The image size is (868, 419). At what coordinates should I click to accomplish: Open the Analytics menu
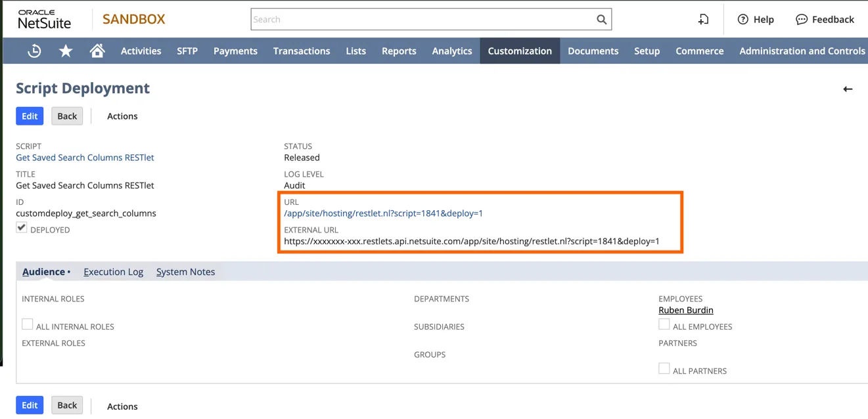[452, 51]
